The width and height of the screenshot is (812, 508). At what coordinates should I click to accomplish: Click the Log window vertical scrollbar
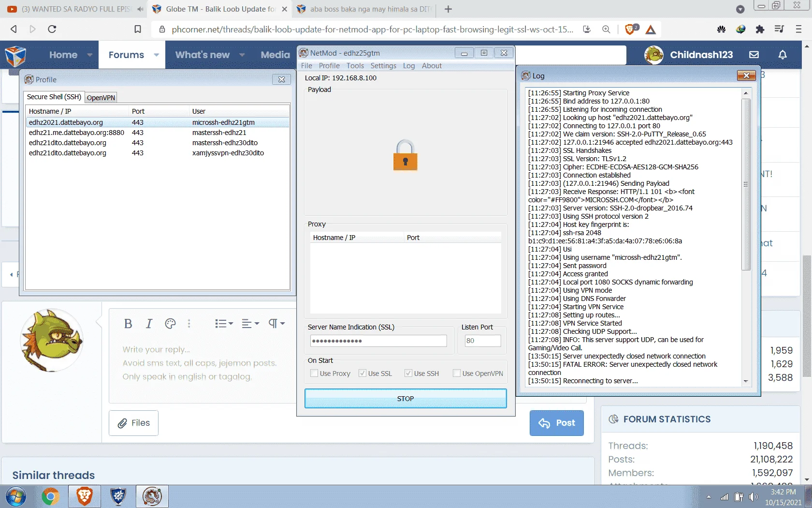[x=746, y=184]
